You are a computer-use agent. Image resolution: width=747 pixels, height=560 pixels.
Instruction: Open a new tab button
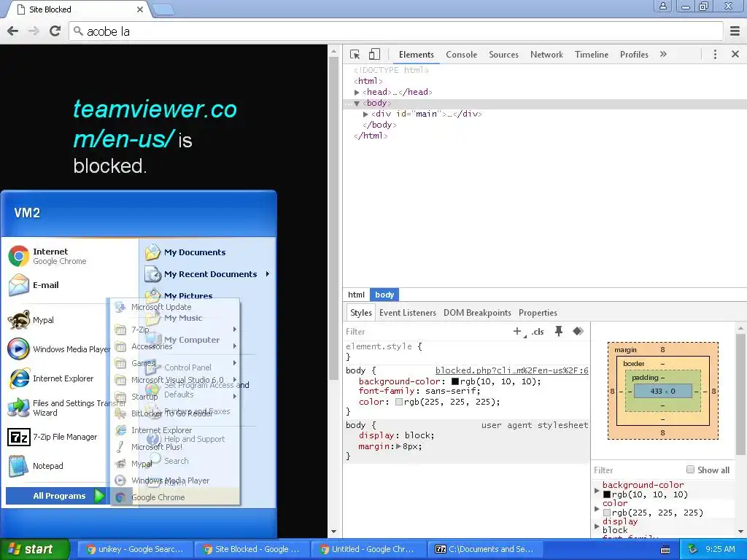tap(163, 9)
